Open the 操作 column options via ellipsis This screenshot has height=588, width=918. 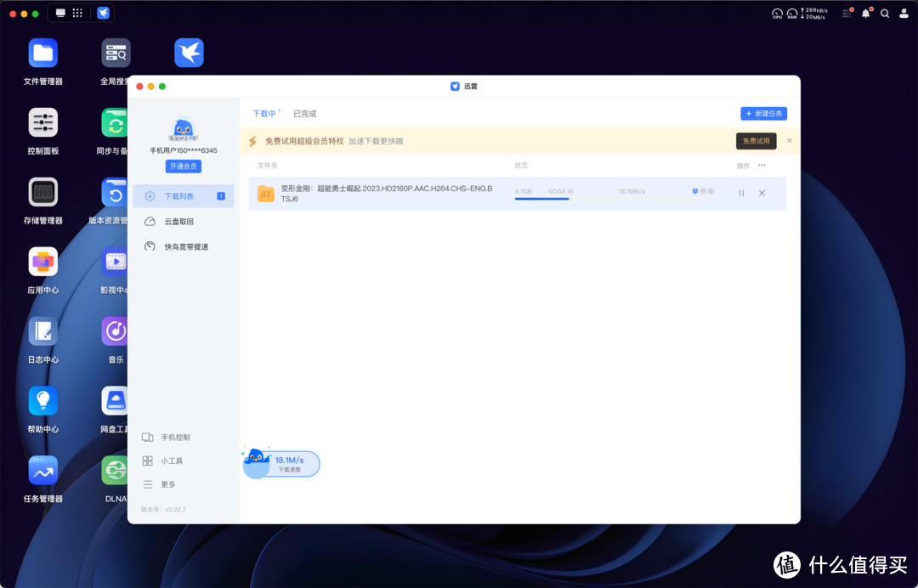pos(762,164)
